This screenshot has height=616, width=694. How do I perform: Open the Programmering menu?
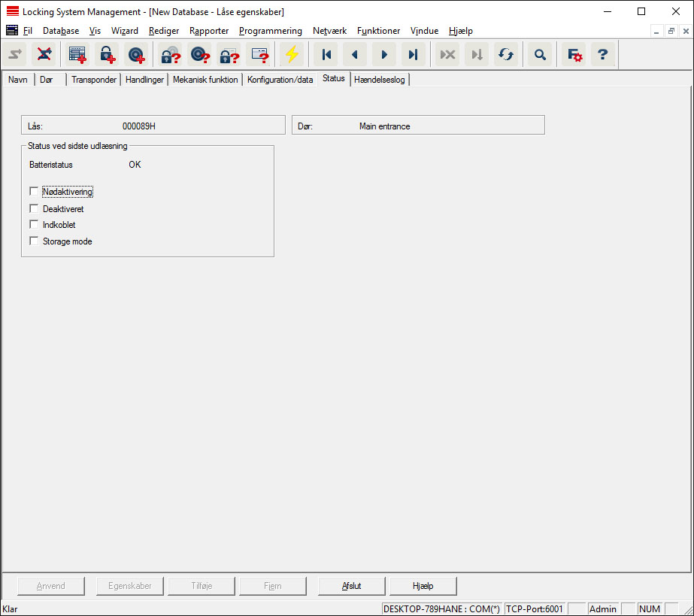270,31
